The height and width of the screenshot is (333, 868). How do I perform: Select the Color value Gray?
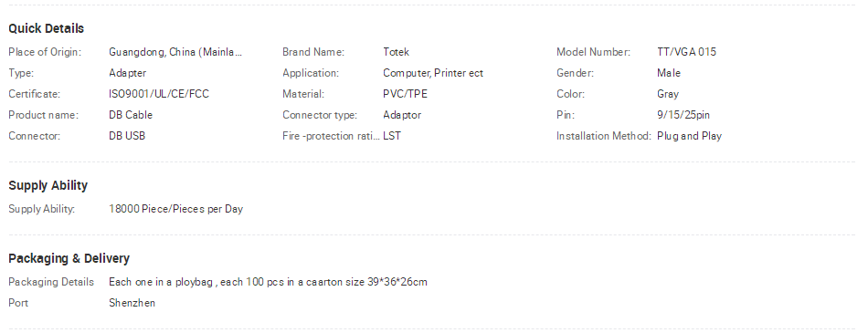(x=668, y=94)
